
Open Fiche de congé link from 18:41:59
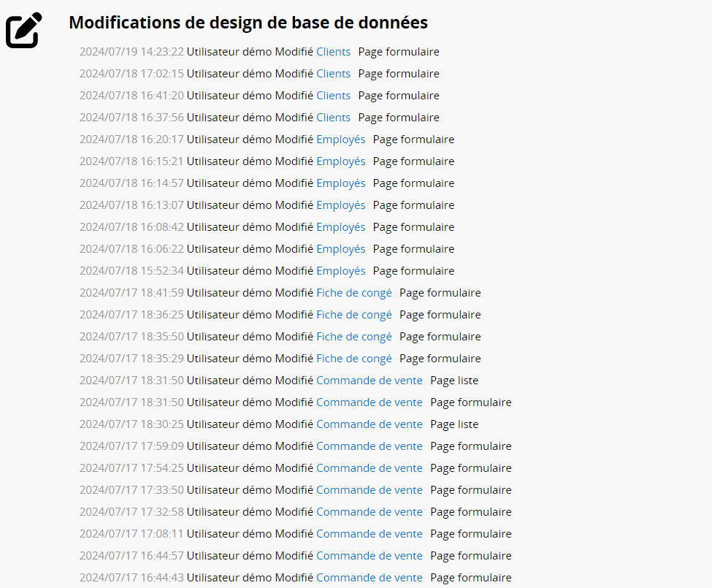(x=353, y=293)
